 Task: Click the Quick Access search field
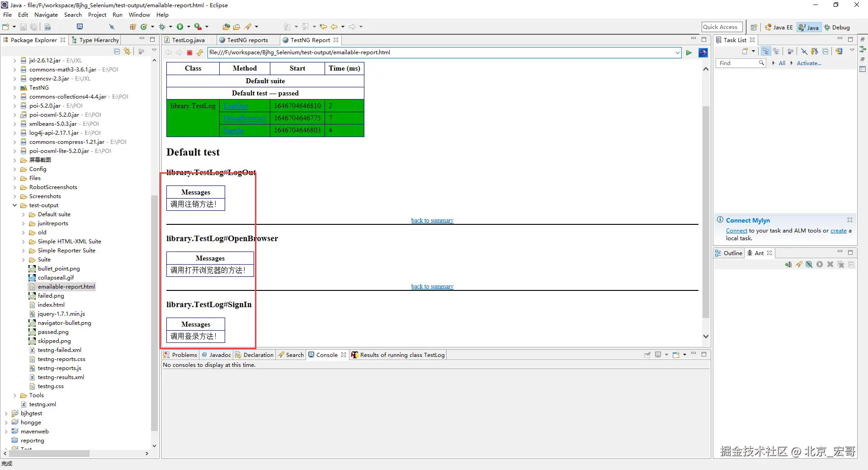[x=722, y=27]
